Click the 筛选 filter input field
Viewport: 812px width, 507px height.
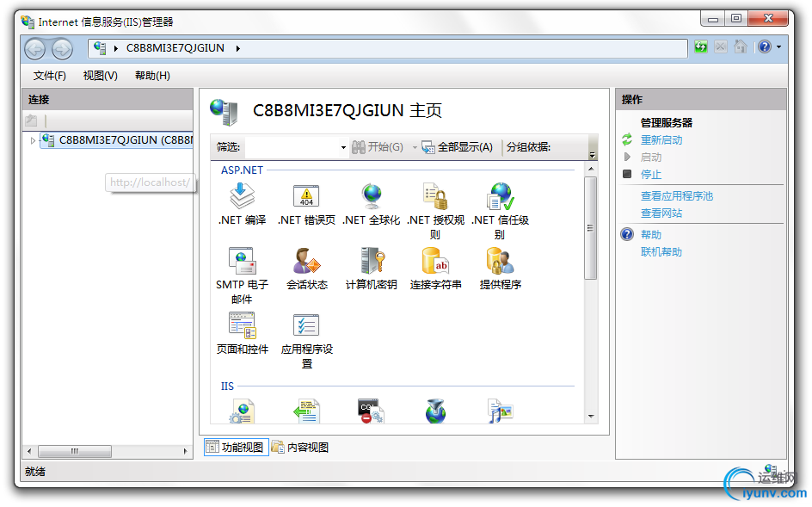(x=292, y=148)
